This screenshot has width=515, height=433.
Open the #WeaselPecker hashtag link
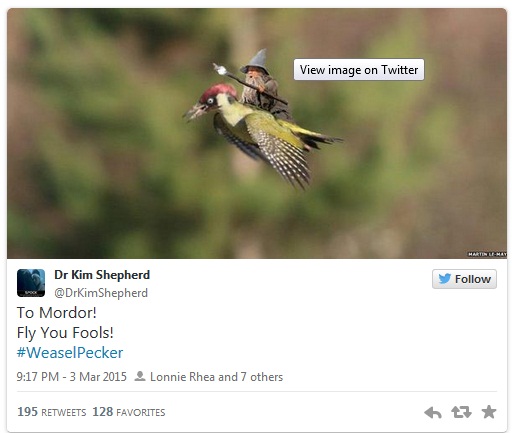coord(70,353)
